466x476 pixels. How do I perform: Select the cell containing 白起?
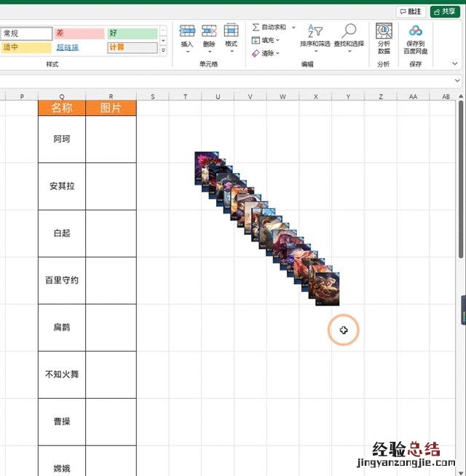62,233
